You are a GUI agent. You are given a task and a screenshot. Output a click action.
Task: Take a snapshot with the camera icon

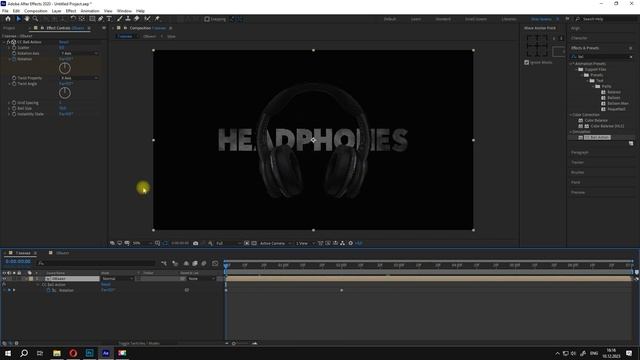click(x=196, y=243)
